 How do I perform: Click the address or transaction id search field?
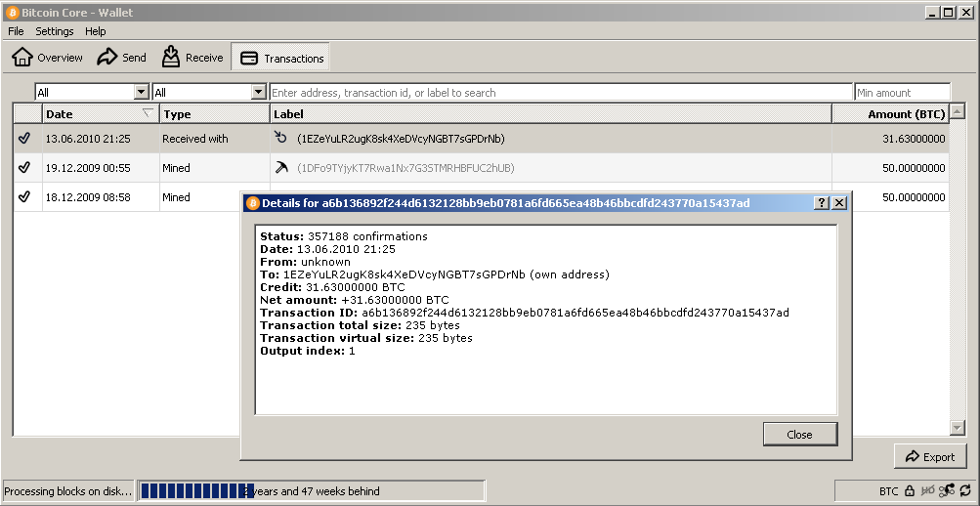coord(561,93)
